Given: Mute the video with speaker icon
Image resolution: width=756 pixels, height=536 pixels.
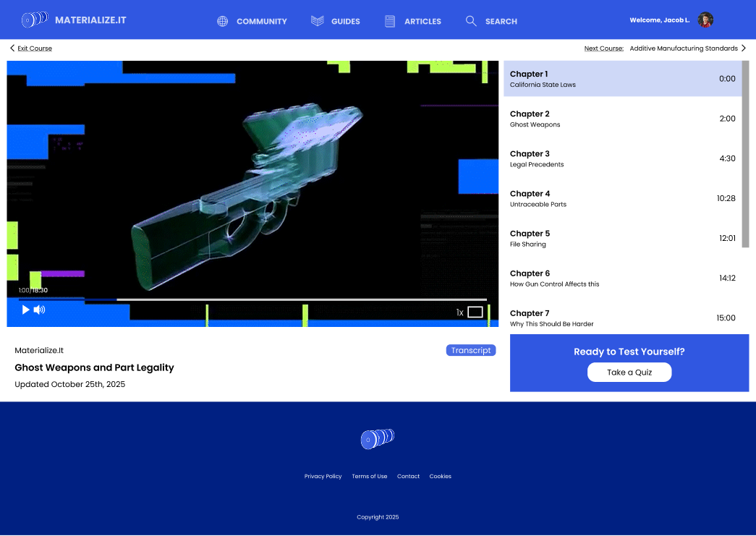Looking at the screenshot, I should [39, 310].
